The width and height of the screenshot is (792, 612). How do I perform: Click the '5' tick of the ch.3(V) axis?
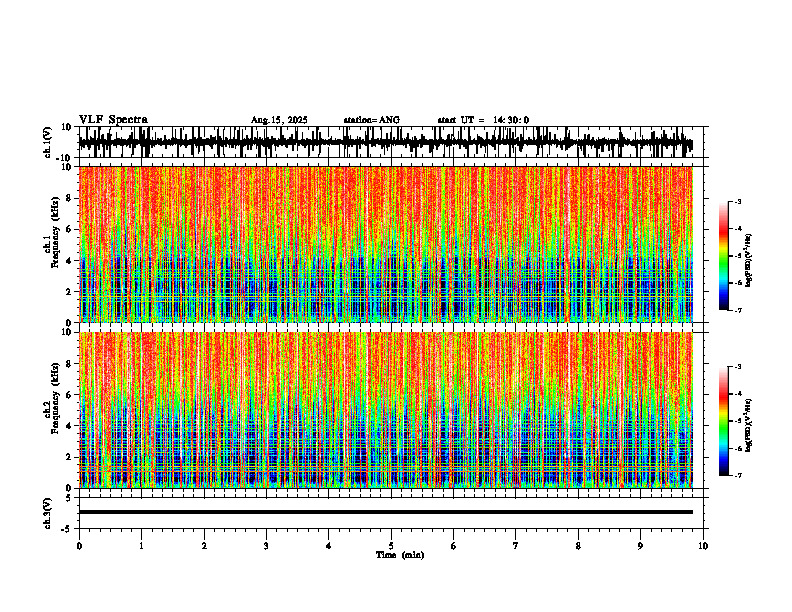69,497
